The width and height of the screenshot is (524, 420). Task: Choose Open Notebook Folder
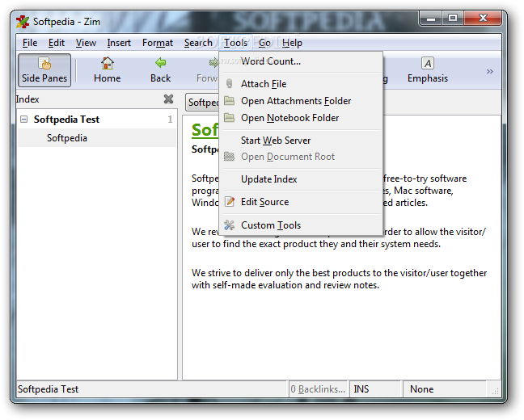(x=301, y=118)
